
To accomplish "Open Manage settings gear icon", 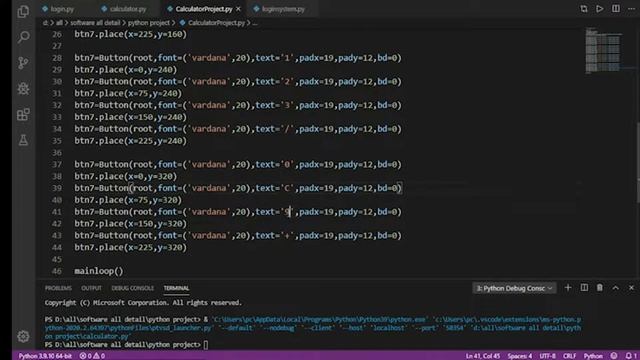I will (23, 336).
